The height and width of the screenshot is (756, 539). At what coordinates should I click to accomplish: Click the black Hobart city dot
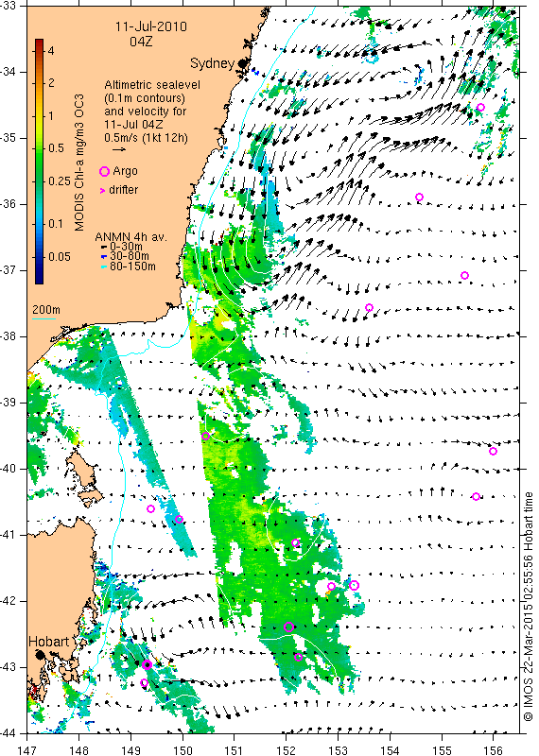pyautogui.click(x=40, y=655)
